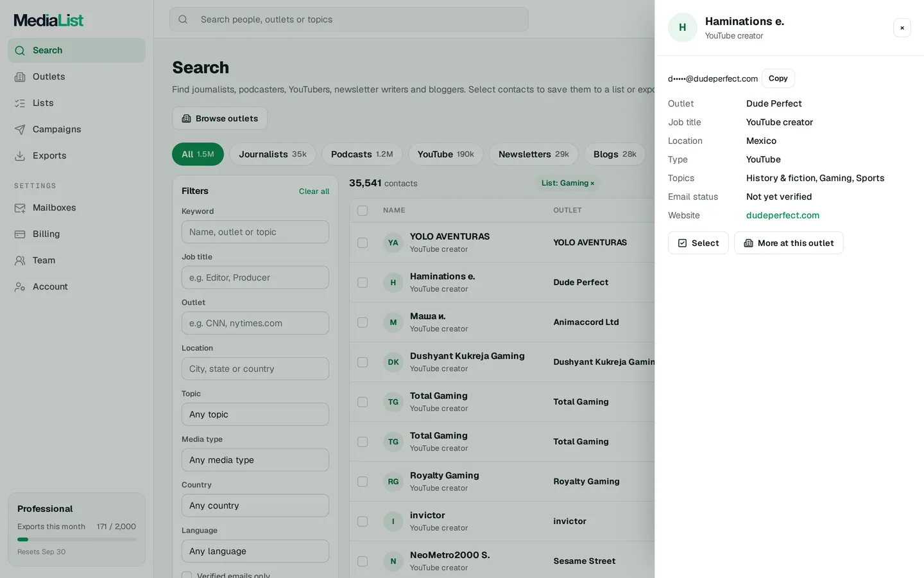This screenshot has width=924, height=578.
Task: Click the Outlets building icon in sidebar
Action: pyautogui.click(x=20, y=77)
